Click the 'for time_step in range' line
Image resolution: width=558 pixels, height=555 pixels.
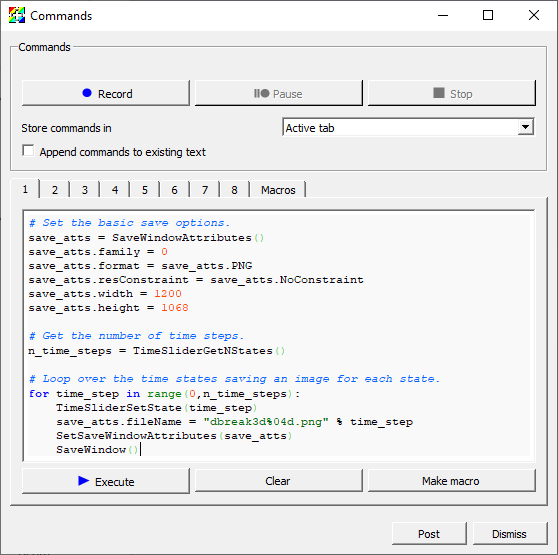(x=165, y=394)
